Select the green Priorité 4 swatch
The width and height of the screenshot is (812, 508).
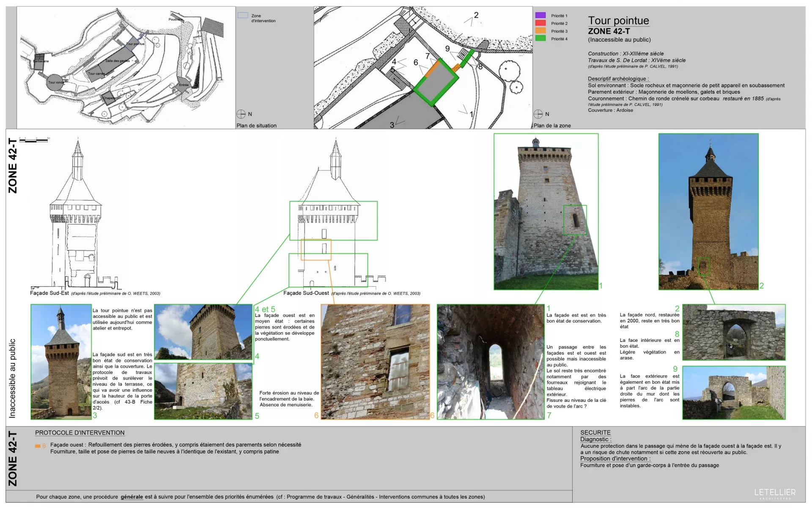[x=540, y=38]
